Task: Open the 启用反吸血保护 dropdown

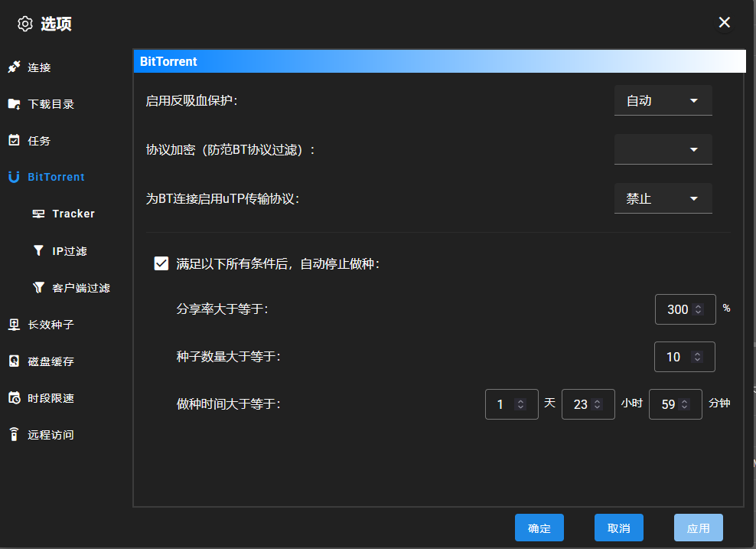Action: (x=663, y=100)
